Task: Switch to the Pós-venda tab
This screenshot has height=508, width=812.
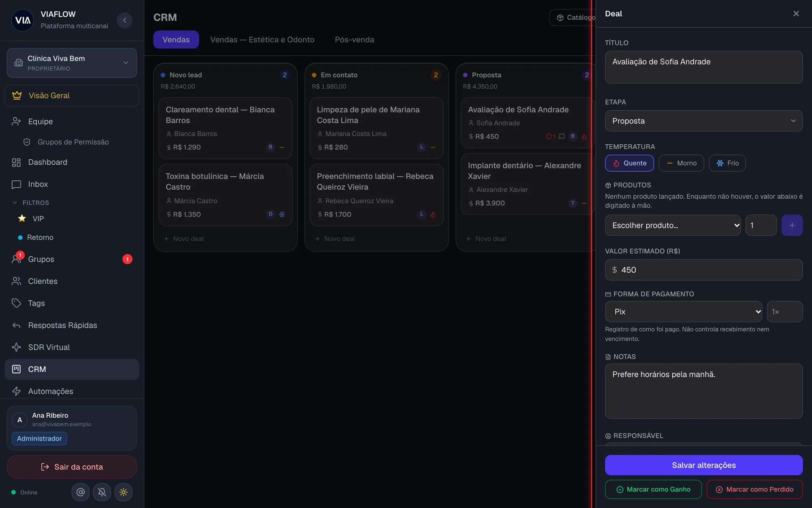Action: pos(354,39)
